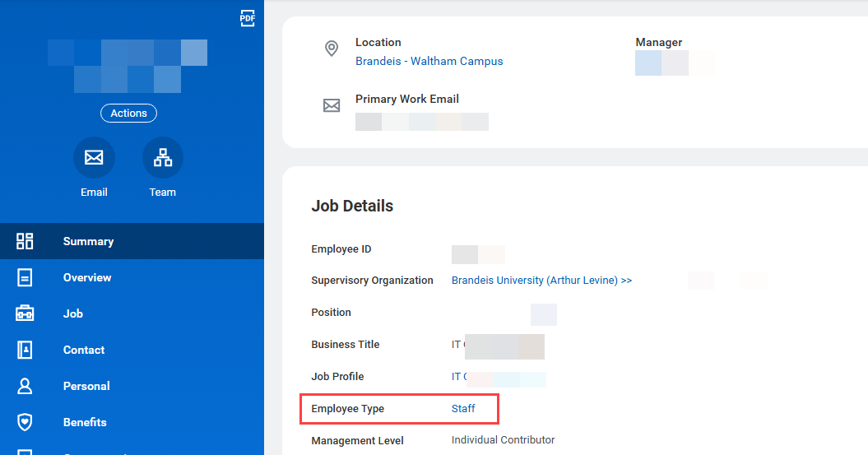This screenshot has width=868, height=455.
Task: Open the Contact section
Action: [x=132, y=350]
